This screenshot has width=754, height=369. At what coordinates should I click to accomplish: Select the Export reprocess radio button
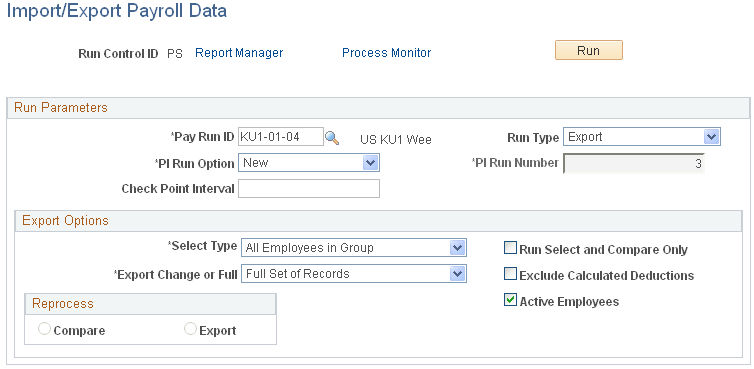pos(190,329)
